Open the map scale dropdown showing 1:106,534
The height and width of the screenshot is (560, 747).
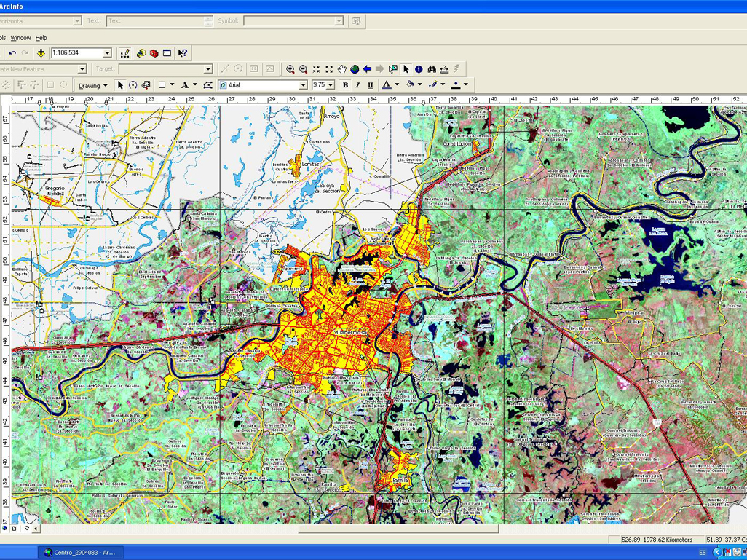[x=107, y=53]
